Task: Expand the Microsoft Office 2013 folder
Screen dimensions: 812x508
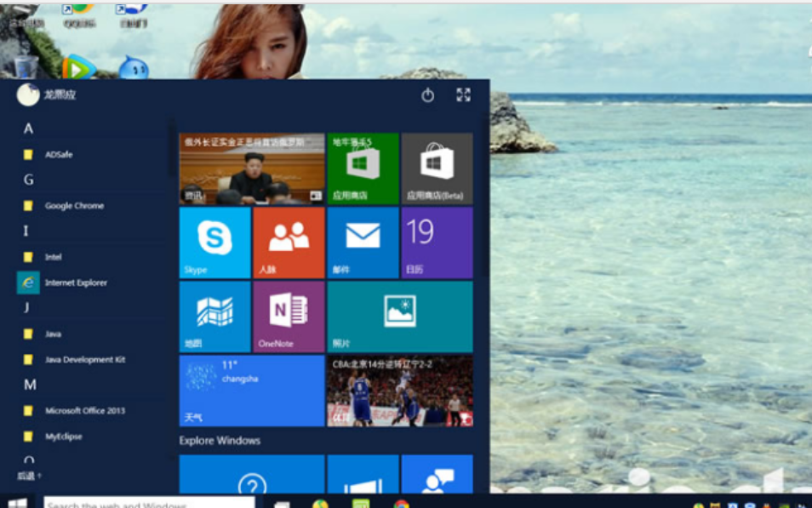Action: (84, 410)
